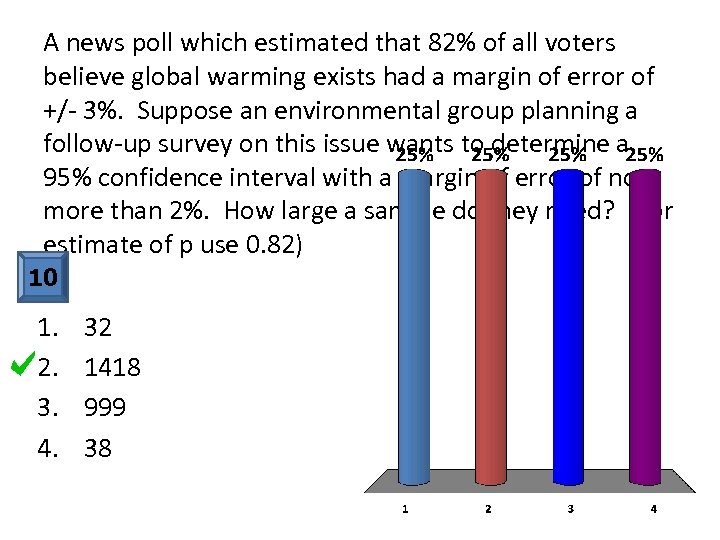Click axis label 3 under chart

pos(570,509)
